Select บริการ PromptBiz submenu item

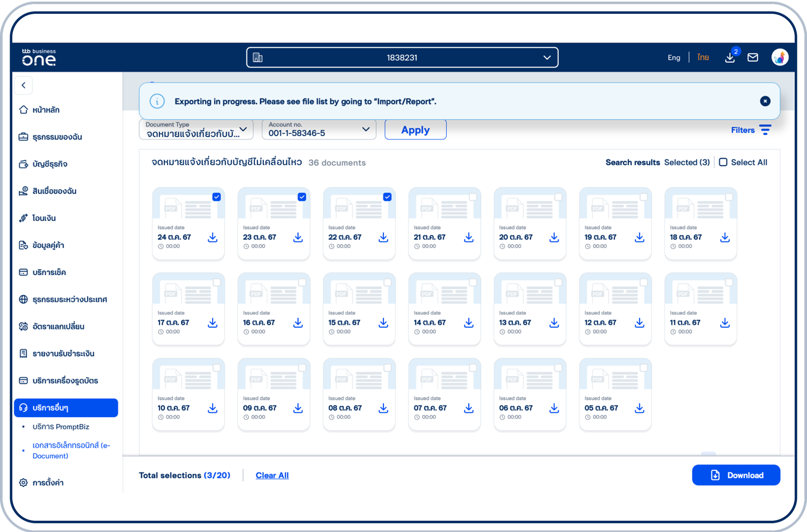tap(61, 427)
